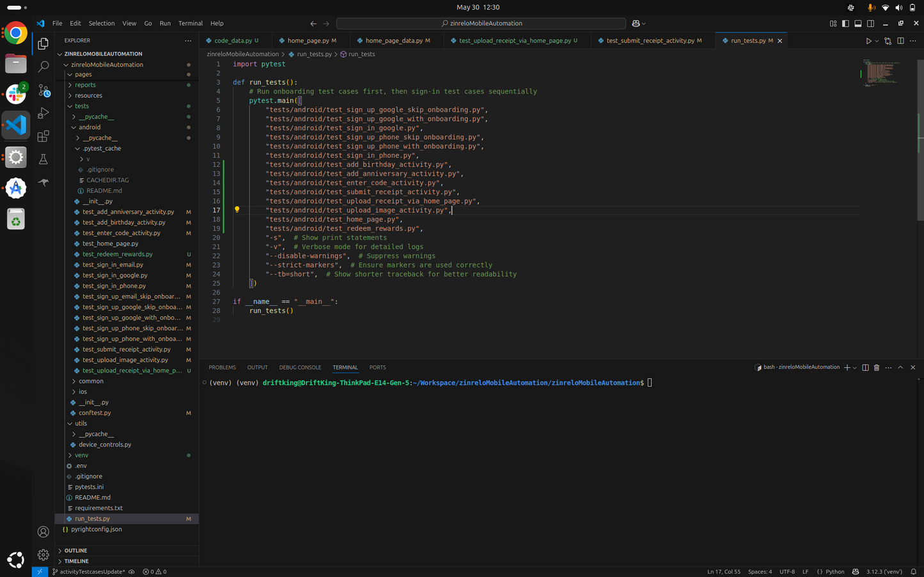This screenshot has width=924, height=577.
Task: Open the Search view in activity bar
Action: (x=43, y=66)
